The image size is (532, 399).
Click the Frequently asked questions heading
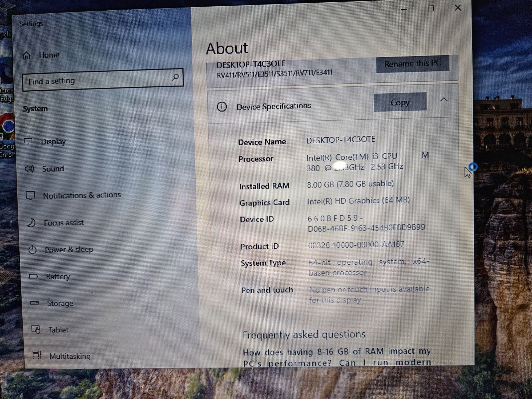click(304, 335)
